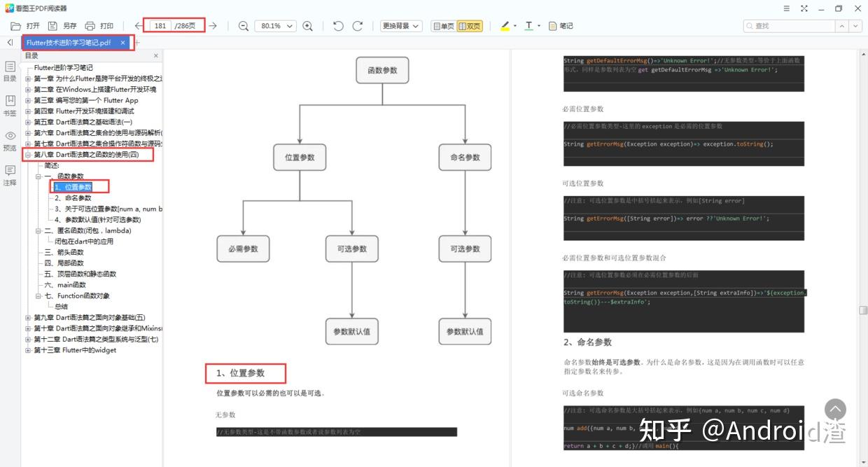Rotate page counterclockwise
The width and height of the screenshot is (868, 467).
[338, 26]
